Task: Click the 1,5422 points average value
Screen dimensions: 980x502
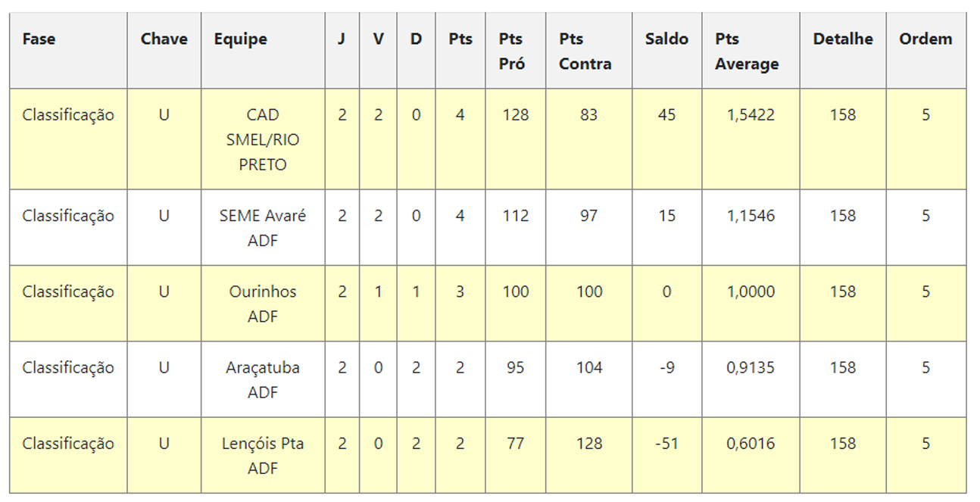Action: click(751, 115)
